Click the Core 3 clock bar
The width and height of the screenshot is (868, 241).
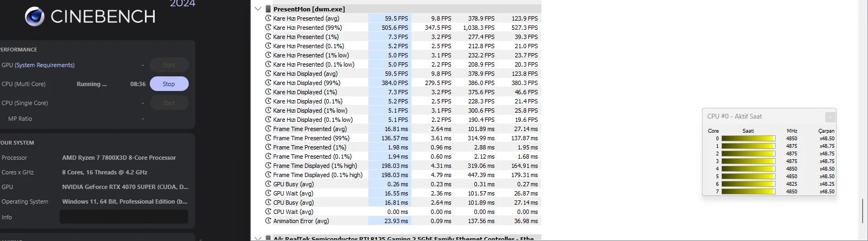click(748, 161)
